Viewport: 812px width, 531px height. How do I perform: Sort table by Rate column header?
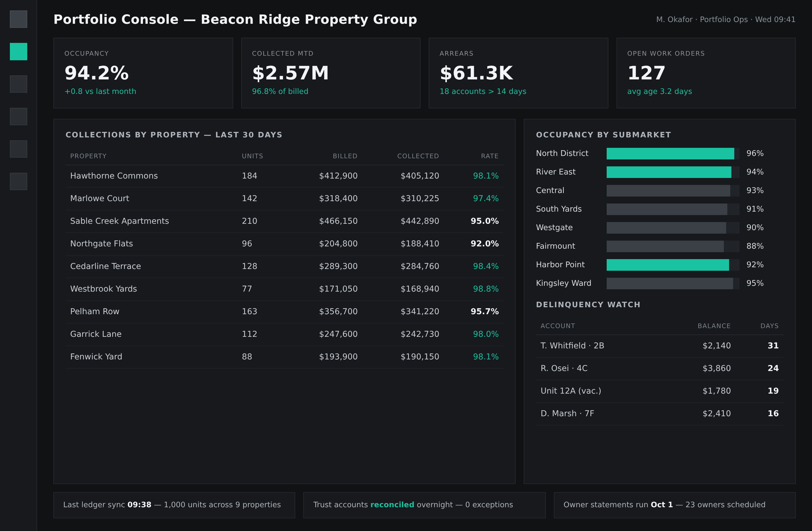click(x=490, y=156)
